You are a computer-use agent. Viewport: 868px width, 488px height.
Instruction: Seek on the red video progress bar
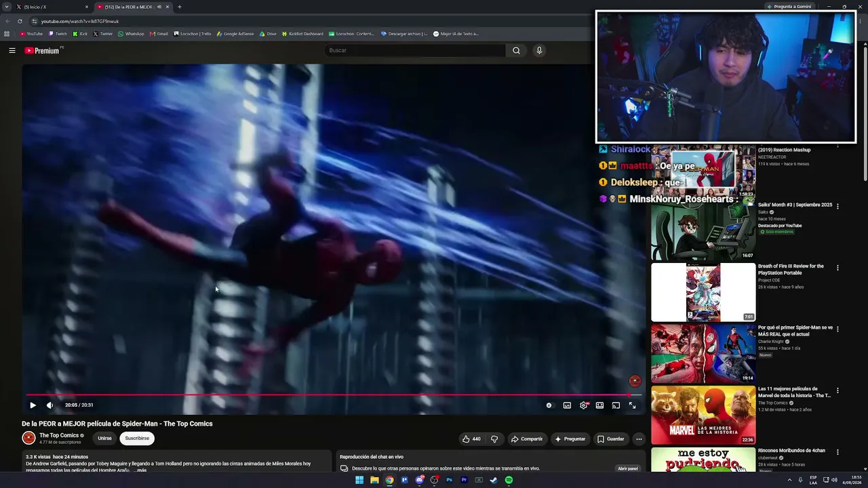[x=334, y=394]
